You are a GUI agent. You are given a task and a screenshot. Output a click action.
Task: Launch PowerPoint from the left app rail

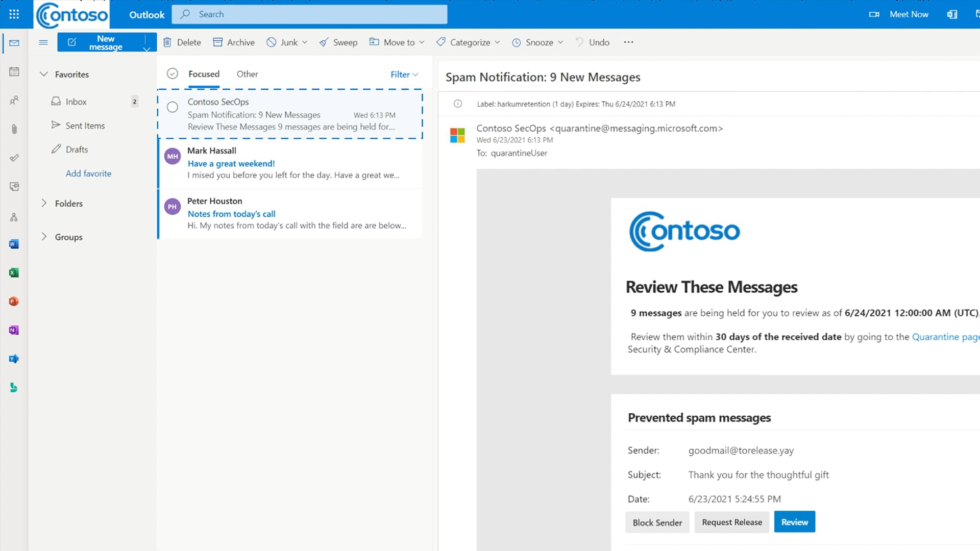14,302
